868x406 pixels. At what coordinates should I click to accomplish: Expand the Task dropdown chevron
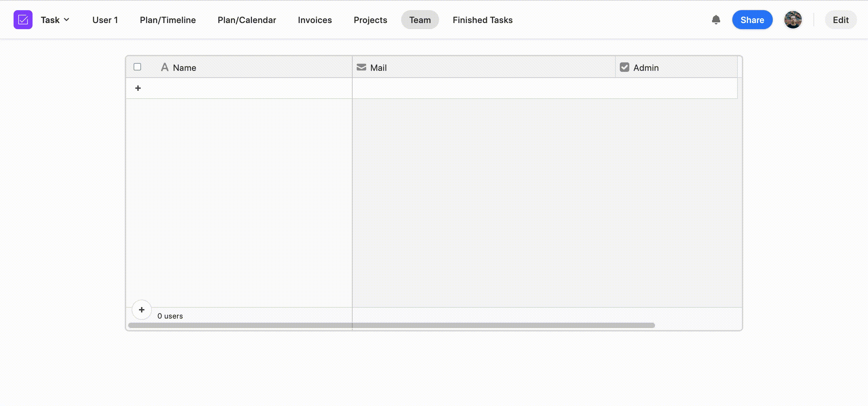click(67, 20)
